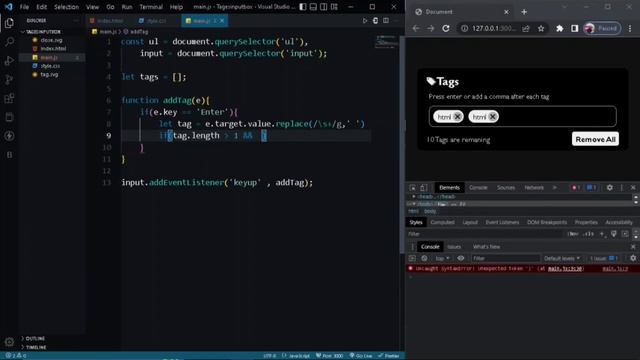640x360 pixels.
Task: Go back in Chrome
Action: click(416, 28)
